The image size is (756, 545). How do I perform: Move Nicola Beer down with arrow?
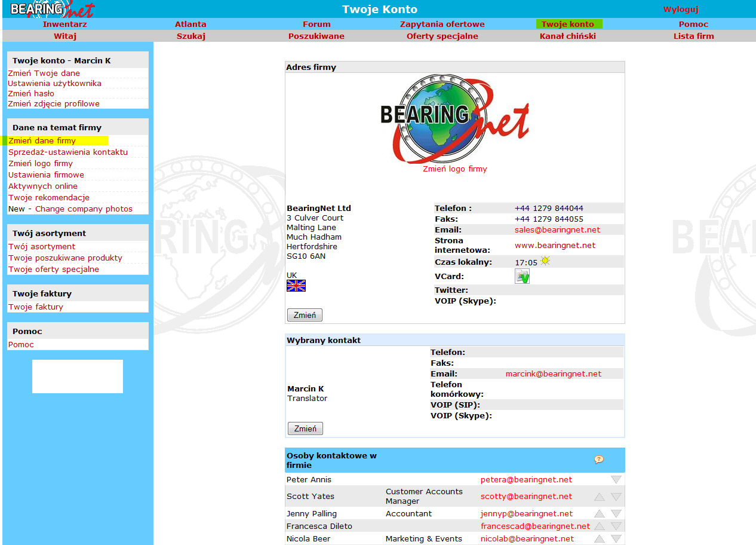(616, 539)
